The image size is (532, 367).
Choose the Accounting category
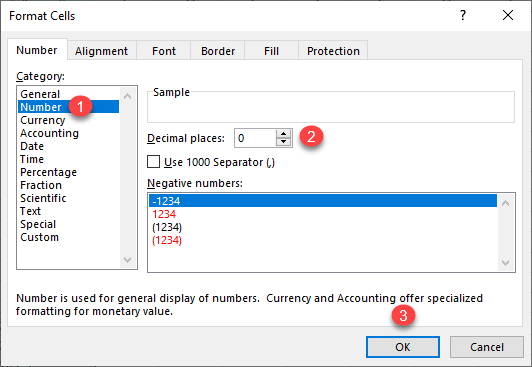click(69, 133)
